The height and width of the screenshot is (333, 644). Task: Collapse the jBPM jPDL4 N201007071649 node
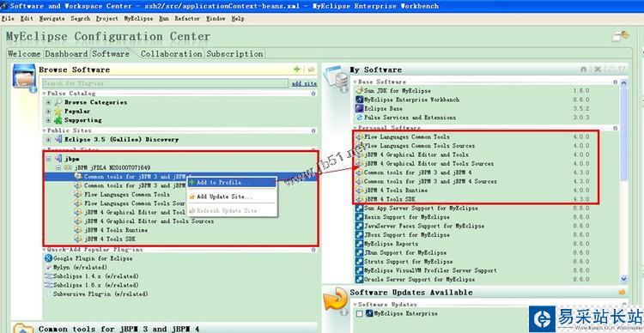click(x=58, y=167)
